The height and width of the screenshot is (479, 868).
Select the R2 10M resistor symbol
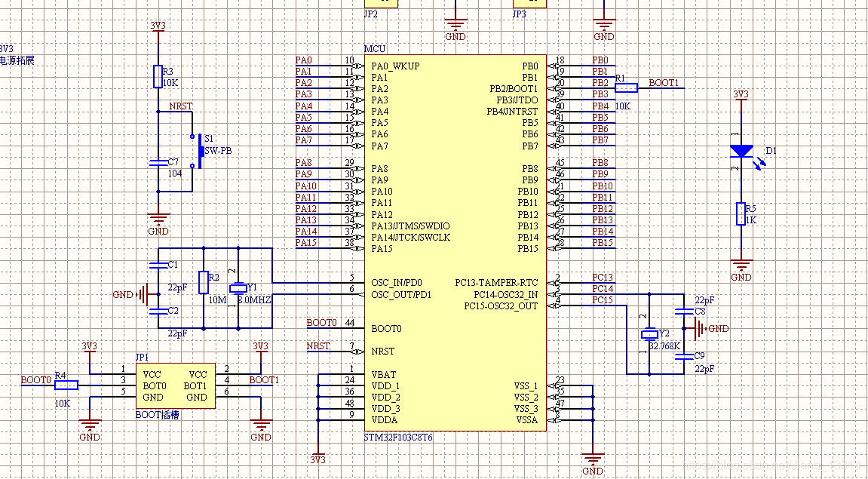click(x=203, y=282)
